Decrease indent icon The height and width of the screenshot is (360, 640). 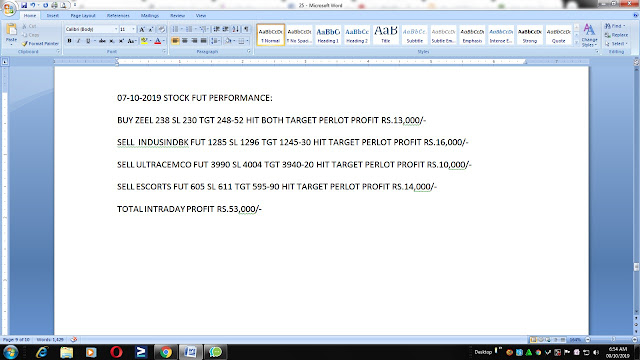point(216,29)
